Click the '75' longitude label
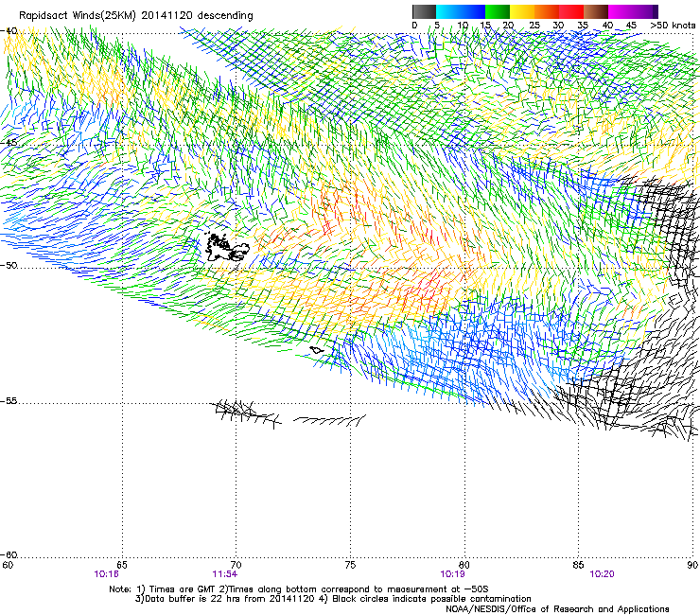The height and width of the screenshot is (615, 700). click(x=350, y=565)
